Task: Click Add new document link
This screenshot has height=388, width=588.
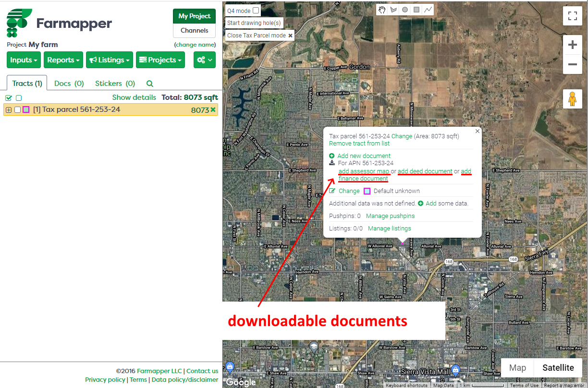Action: pyautogui.click(x=364, y=156)
